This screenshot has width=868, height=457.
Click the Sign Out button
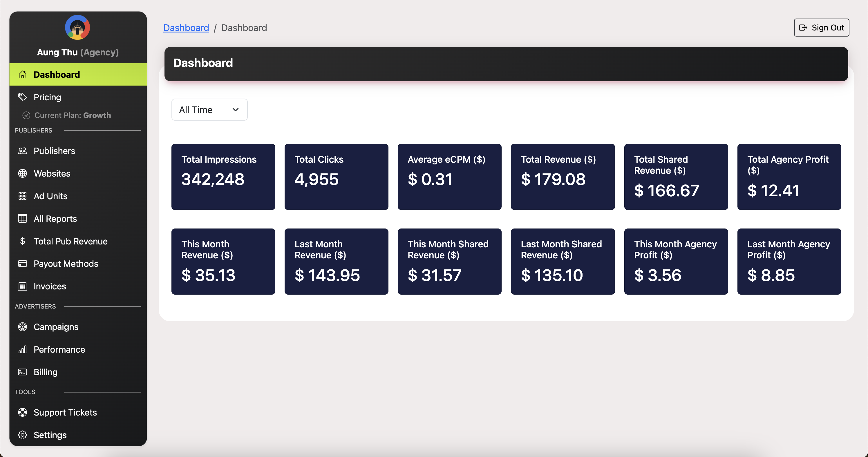pyautogui.click(x=822, y=28)
